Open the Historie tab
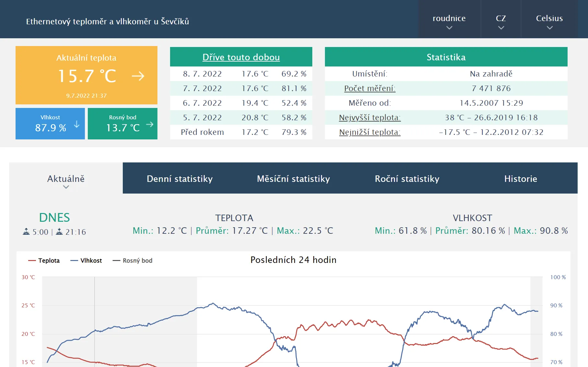Image resolution: width=588 pixels, height=367 pixels. [x=521, y=178]
